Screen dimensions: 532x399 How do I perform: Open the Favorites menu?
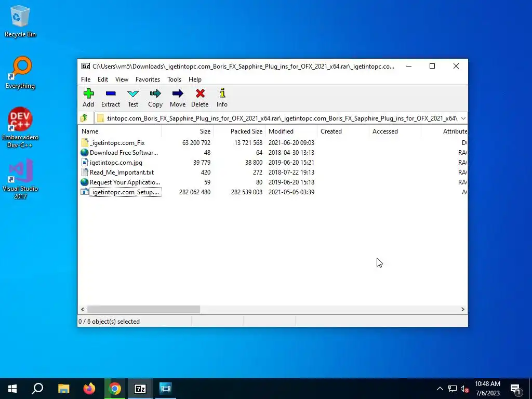pyautogui.click(x=148, y=79)
